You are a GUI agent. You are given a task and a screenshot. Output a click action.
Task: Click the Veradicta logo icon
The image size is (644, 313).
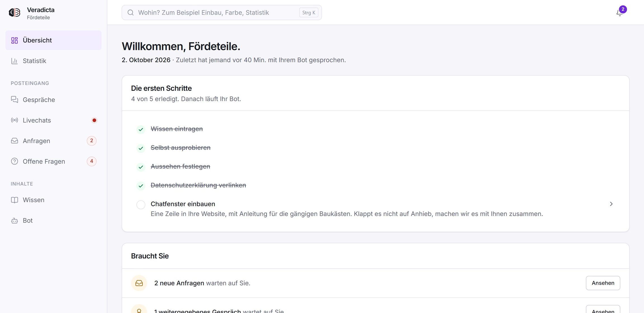tap(14, 13)
